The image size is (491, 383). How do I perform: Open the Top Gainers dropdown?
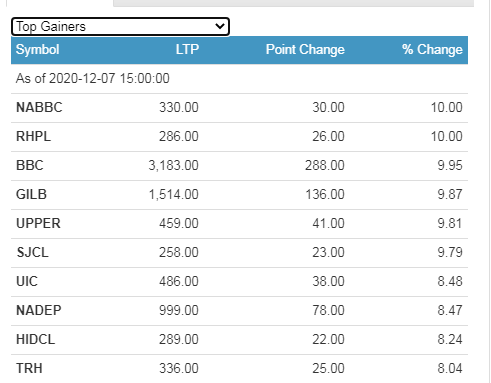tap(120, 27)
